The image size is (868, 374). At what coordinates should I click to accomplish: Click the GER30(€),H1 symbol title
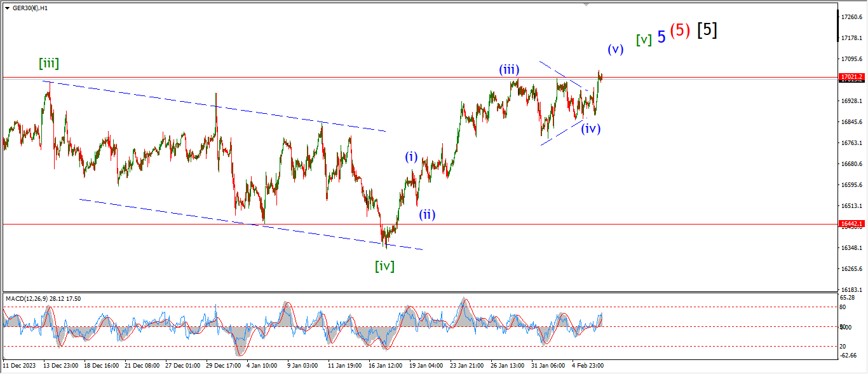(x=30, y=8)
